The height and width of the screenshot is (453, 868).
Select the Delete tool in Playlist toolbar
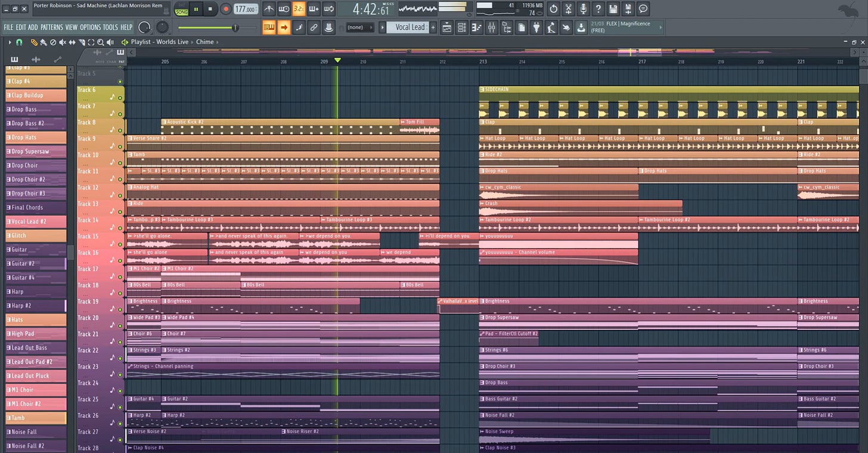tap(53, 42)
